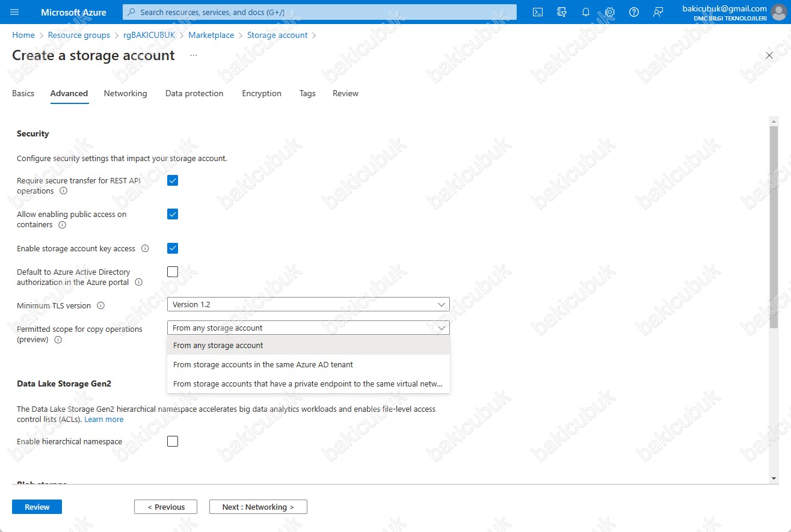Open the Review tab
The width and height of the screenshot is (791, 532).
345,94
